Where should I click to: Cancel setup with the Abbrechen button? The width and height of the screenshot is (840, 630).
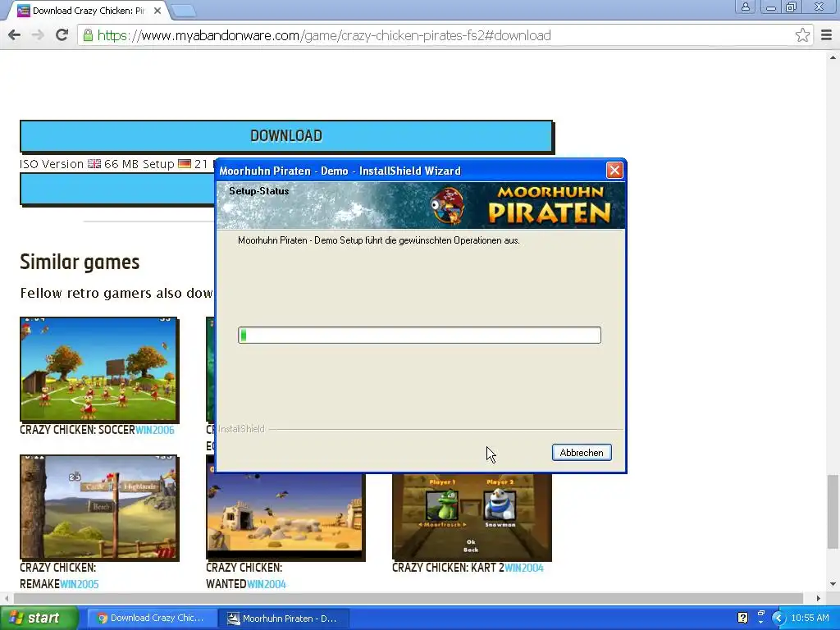coord(582,453)
